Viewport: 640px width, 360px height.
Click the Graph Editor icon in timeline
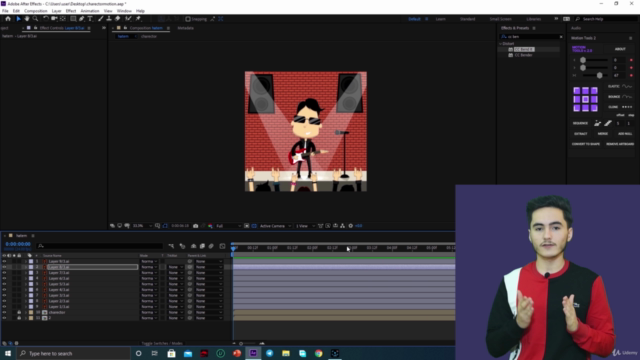[x=222, y=246]
